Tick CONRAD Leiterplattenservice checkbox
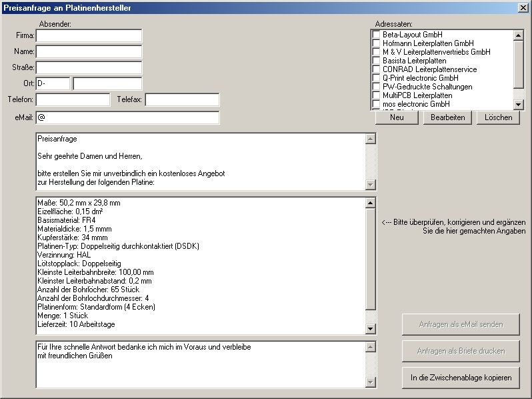Viewport: 532px width, 399px height. click(377, 69)
